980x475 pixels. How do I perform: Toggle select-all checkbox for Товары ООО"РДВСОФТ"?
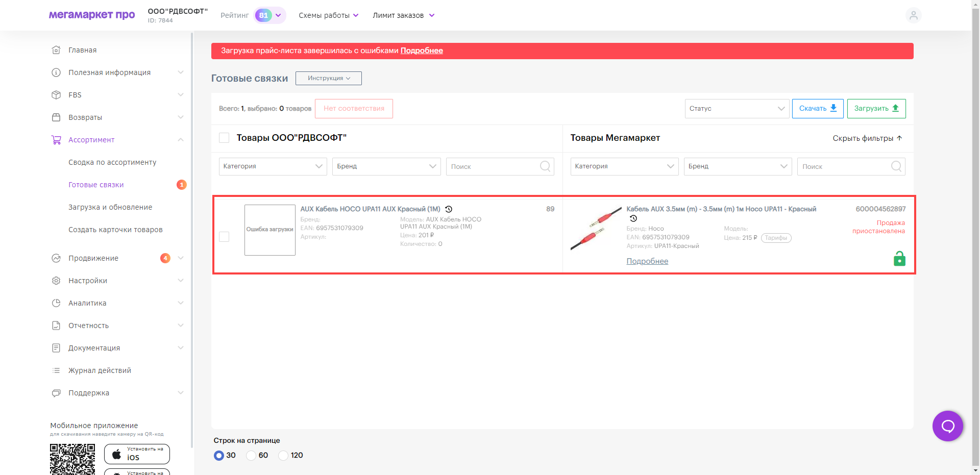[224, 138]
